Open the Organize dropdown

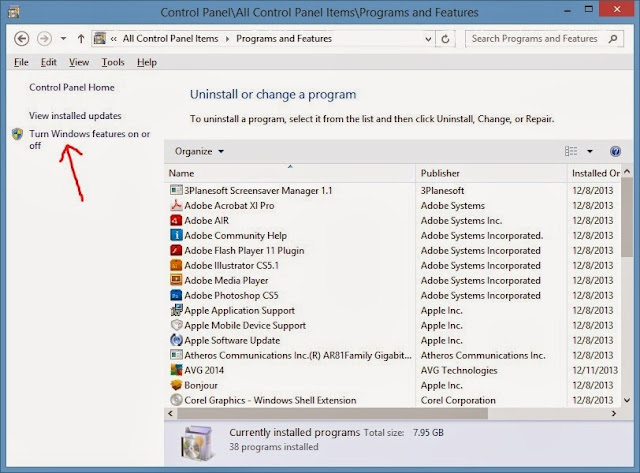tap(199, 151)
